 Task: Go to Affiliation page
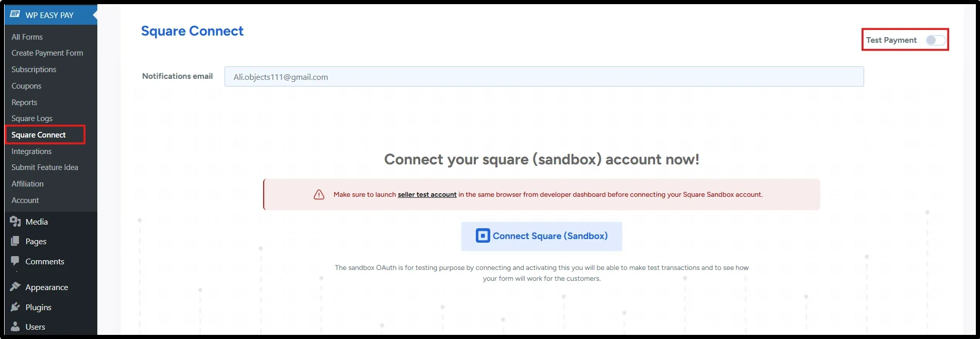[27, 184]
